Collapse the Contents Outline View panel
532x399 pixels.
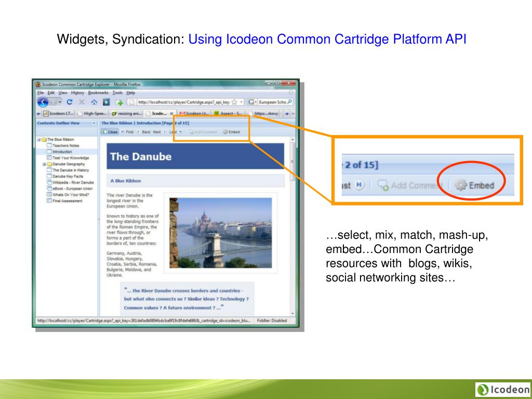94,123
